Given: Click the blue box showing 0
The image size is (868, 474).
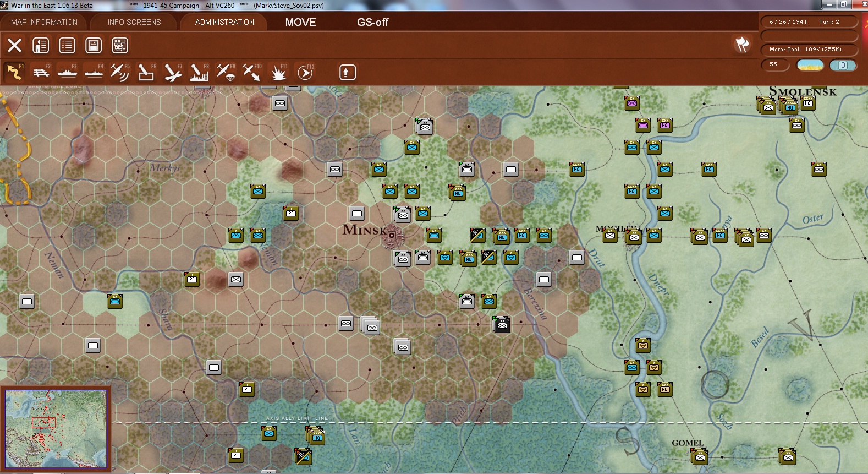Looking at the screenshot, I should (x=843, y=65).
